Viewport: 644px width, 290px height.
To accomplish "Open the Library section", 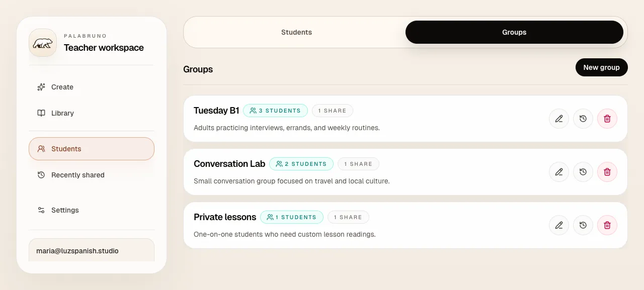I will click(62, 113).
